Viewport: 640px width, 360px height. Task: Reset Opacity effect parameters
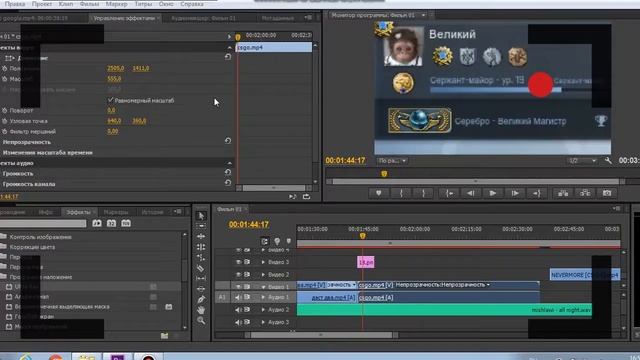point(228,141)
